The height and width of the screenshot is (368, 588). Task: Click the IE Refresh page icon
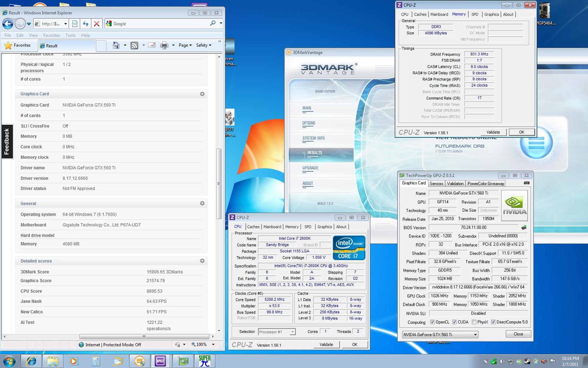click(86, 24)
